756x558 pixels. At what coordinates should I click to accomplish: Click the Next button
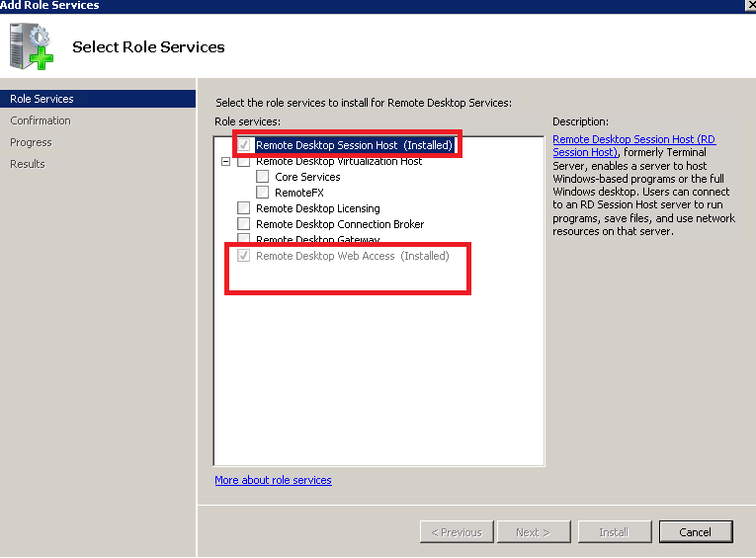[534, 532]
